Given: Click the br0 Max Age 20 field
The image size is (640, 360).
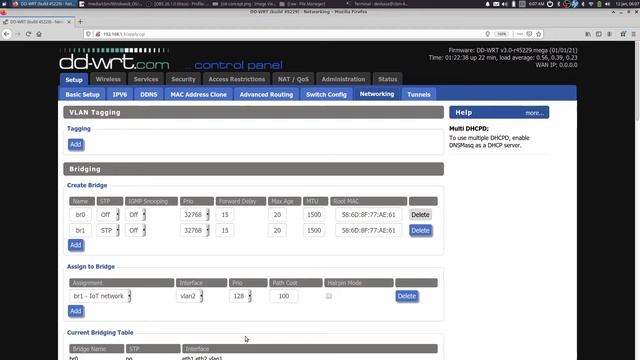Looking at the screenshot, I should pyautogui.click(x=277, y=215).
